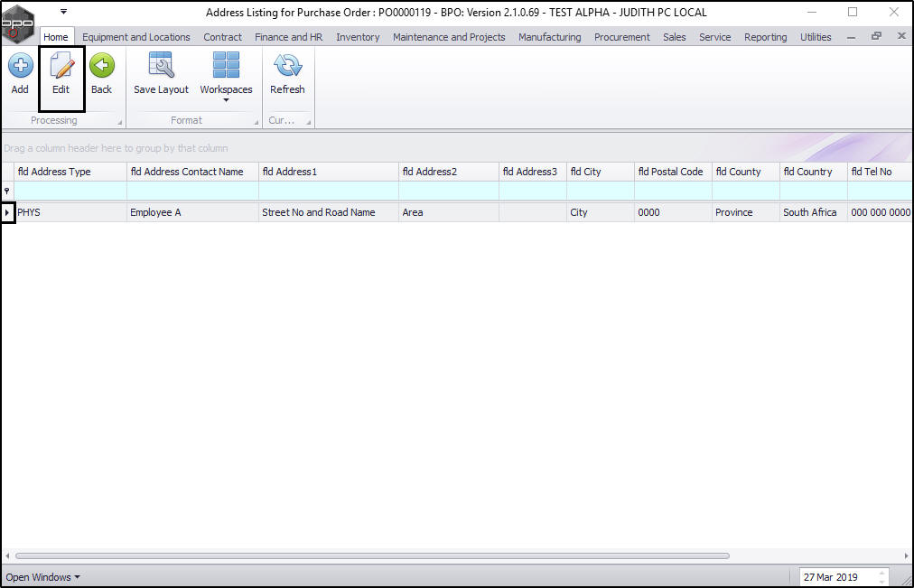The image size is (914, 588).
Task: Expand the Format group dialog launcher
Action: [256, 122]
